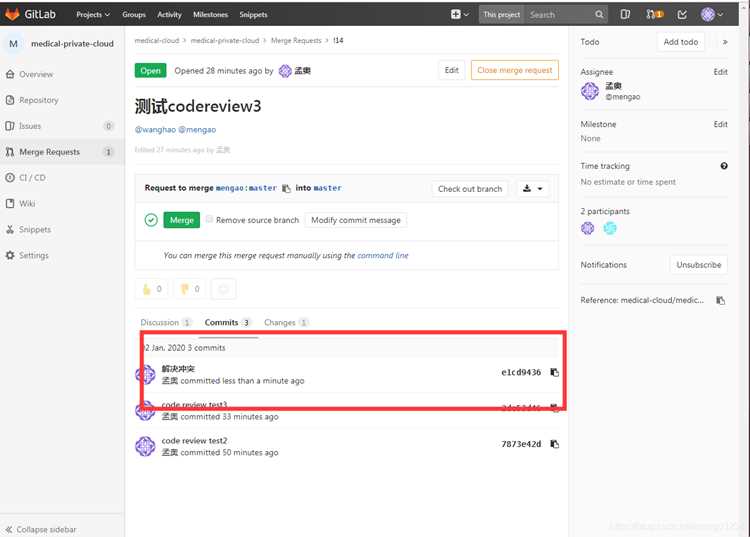Open the 'code review test2' commit
Screen dimensions: 750x537
194,440
